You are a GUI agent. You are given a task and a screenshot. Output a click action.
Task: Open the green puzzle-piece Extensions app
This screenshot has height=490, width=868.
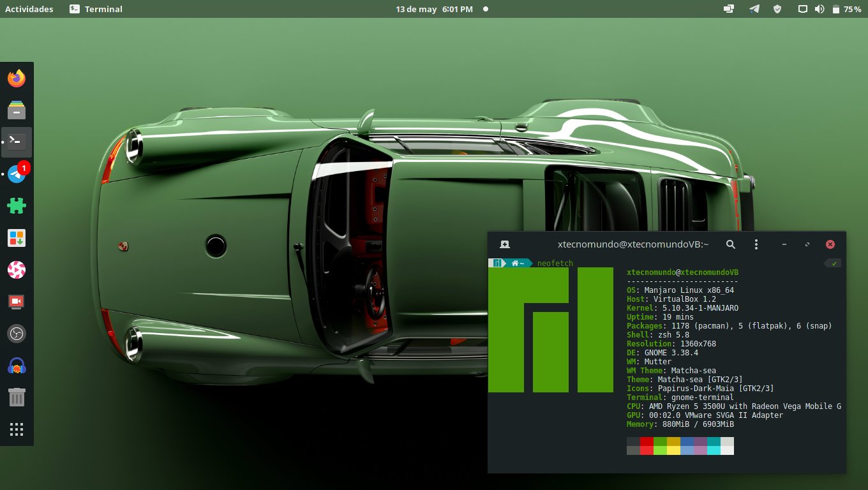pyautogui.click(x=17, y=206)
